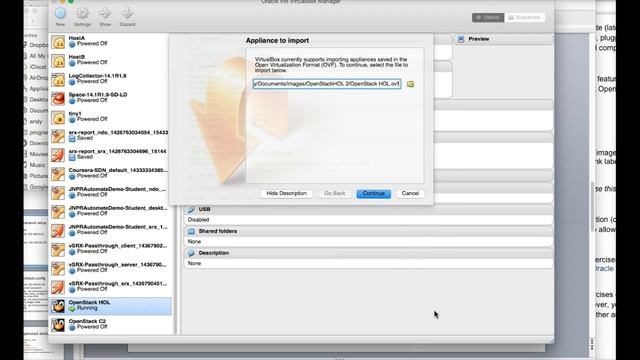The height and width of the screenshot is (360, 640).
Task: Click the Go Back button
Action: (335, 193)
